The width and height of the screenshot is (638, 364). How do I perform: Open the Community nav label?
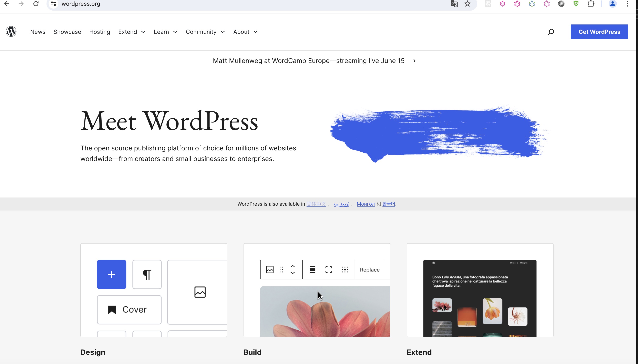pos(201,32)
